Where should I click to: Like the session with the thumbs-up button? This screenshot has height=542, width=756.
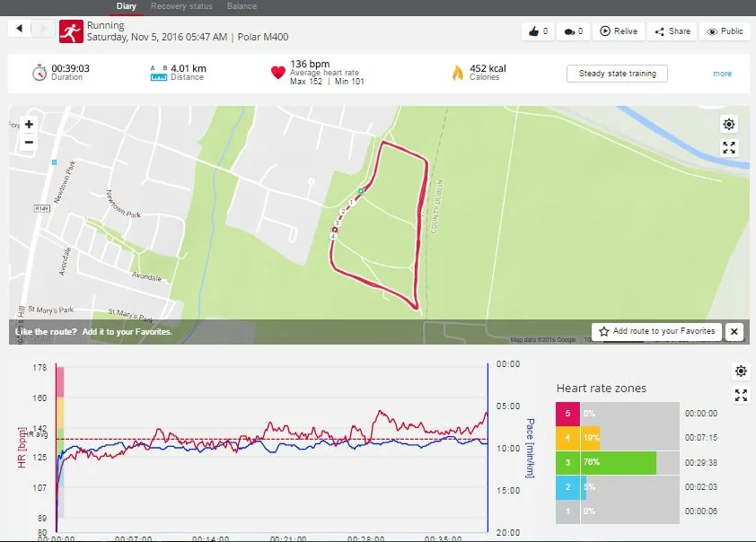tap(538, 31)
